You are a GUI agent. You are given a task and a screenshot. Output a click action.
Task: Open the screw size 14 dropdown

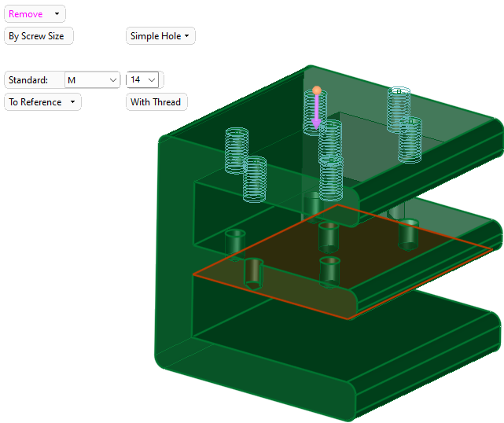coord(144,80)
